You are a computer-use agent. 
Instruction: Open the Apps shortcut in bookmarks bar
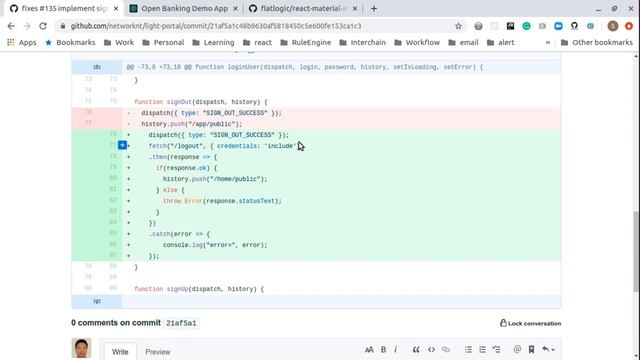click(22, 42)
